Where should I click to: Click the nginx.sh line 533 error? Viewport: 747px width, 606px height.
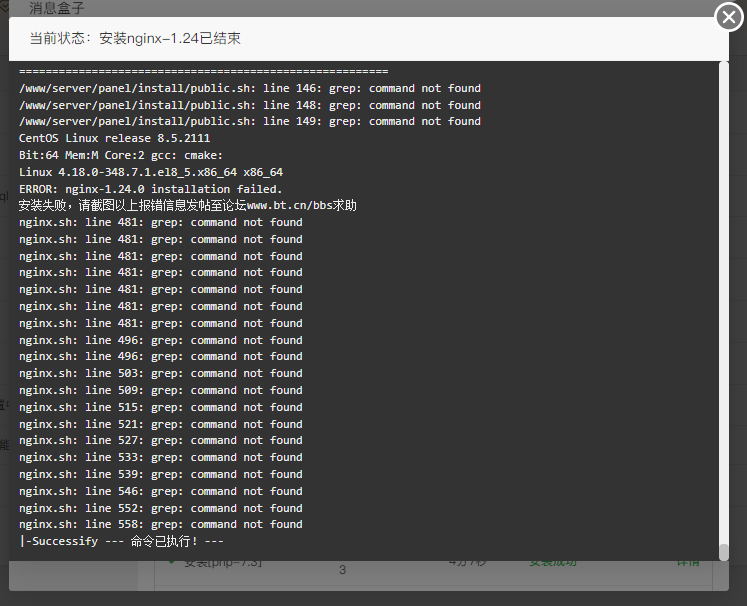click(161, 457)
